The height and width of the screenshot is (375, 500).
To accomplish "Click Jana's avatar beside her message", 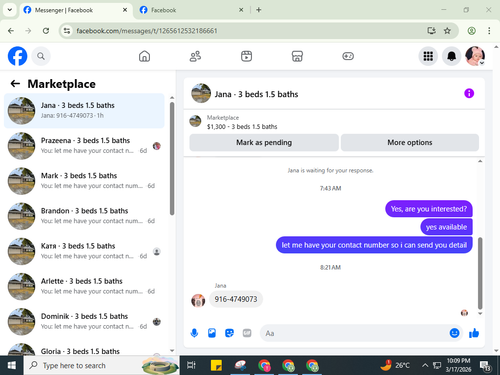I will coord(198,300).
